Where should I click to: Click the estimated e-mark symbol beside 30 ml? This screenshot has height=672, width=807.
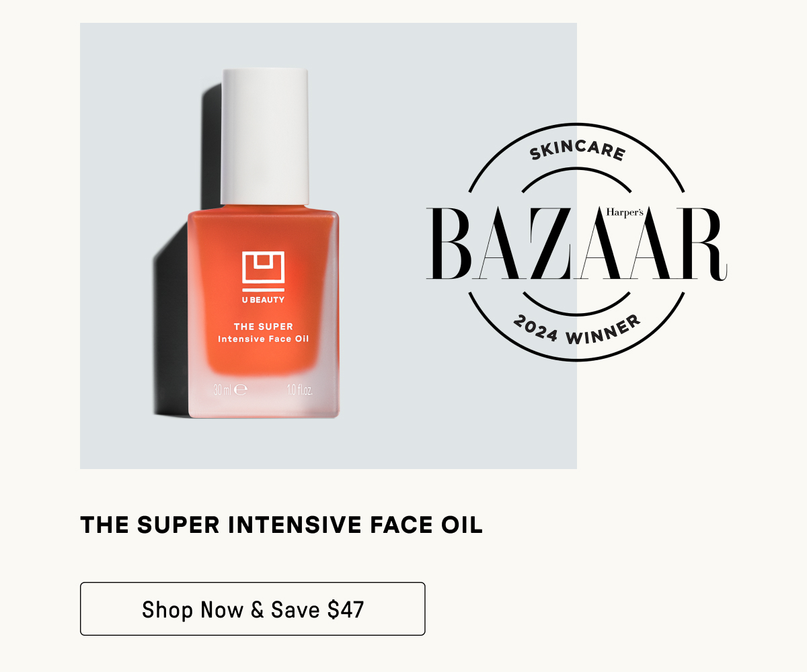241,388
